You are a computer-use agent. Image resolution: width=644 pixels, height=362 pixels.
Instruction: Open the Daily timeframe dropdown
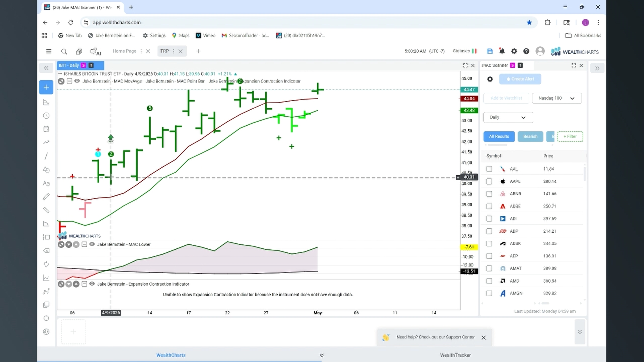coord(508,117)
